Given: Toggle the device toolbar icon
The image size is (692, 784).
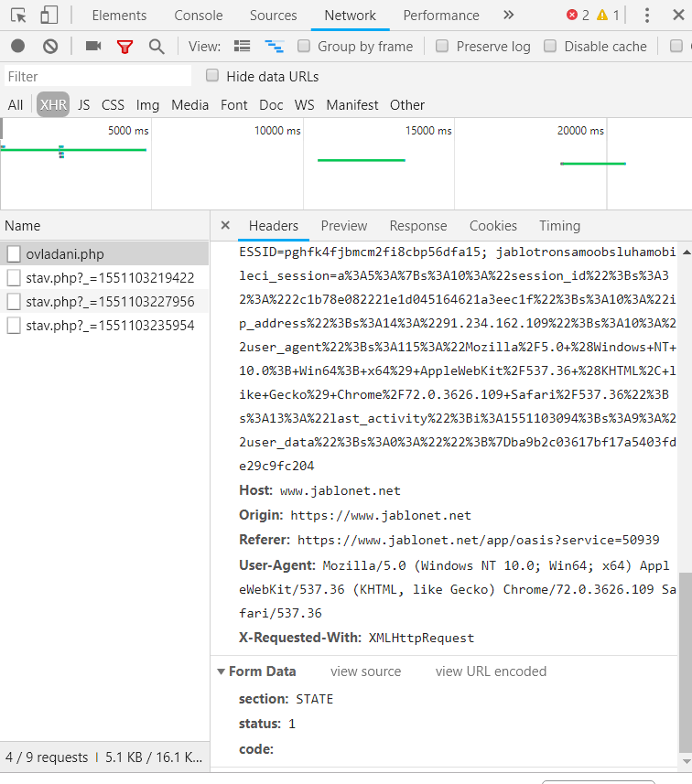Looking at the screenshot, I should [49, 15].
